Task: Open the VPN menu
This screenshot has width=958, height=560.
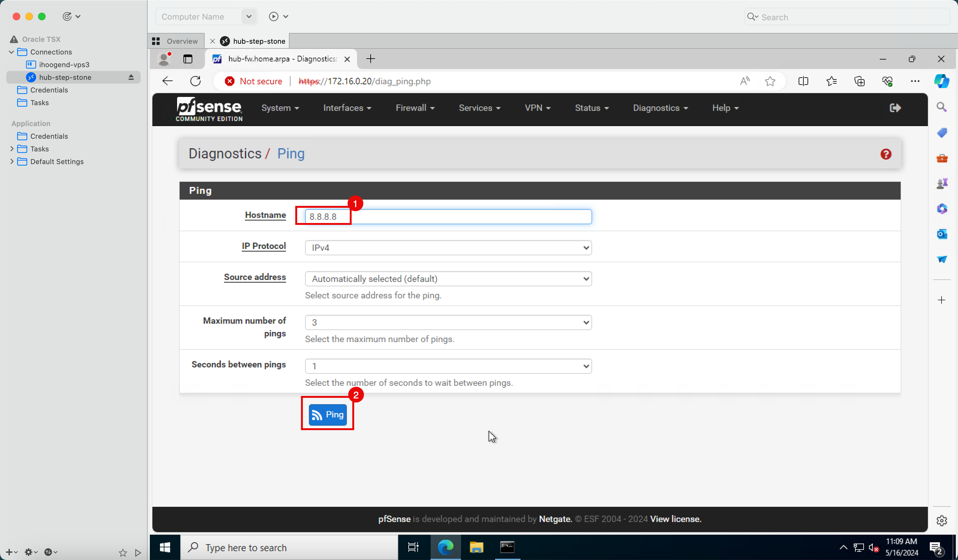Action: pyautogui.click(x=537, y=107)
